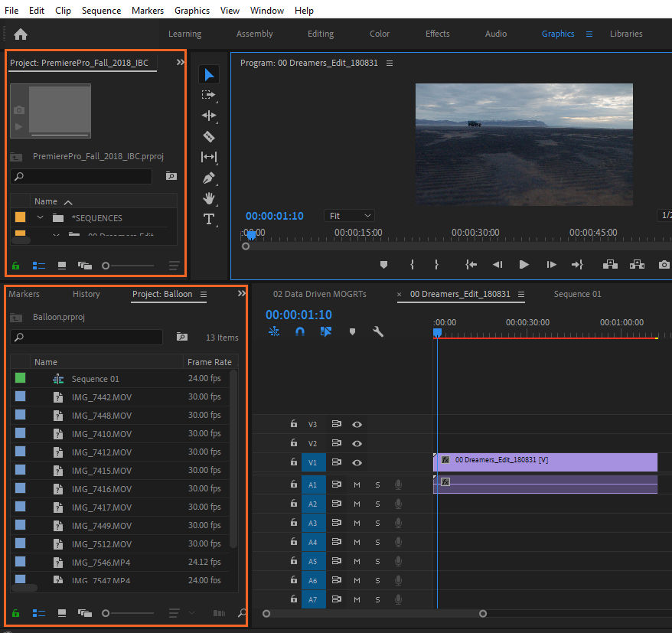672x633 pixels.
Task: Select the Hand tool
Action: click(x=208, y=198)
